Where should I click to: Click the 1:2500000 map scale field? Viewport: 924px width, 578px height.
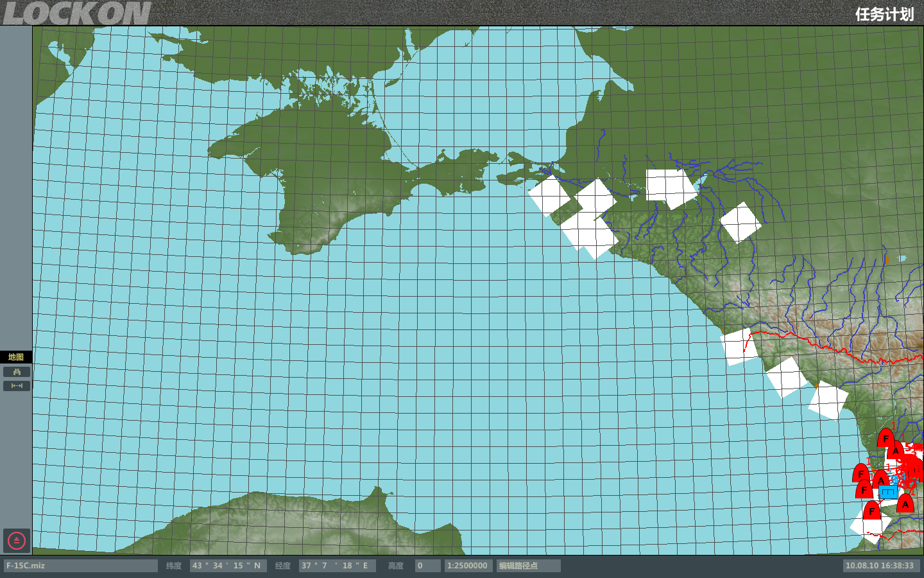click(x=468, y=566)
